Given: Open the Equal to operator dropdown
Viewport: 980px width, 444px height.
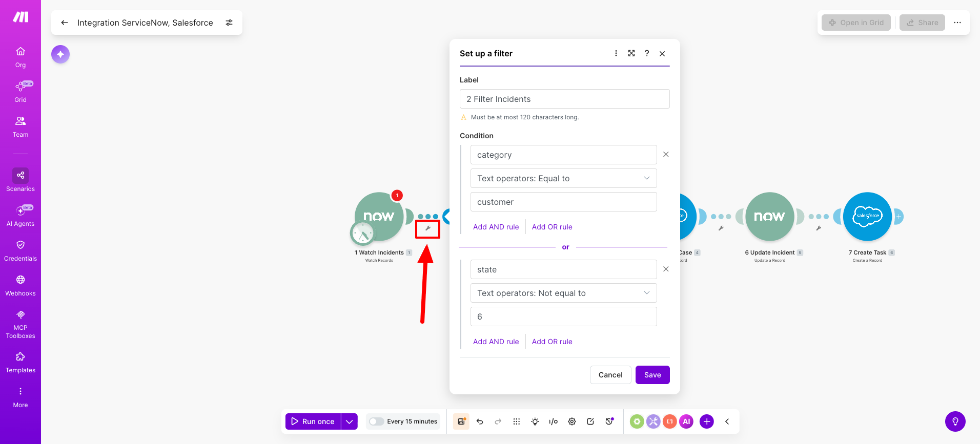Looking at the screenshot, I should pyautogui.click(x=564, y=178).
